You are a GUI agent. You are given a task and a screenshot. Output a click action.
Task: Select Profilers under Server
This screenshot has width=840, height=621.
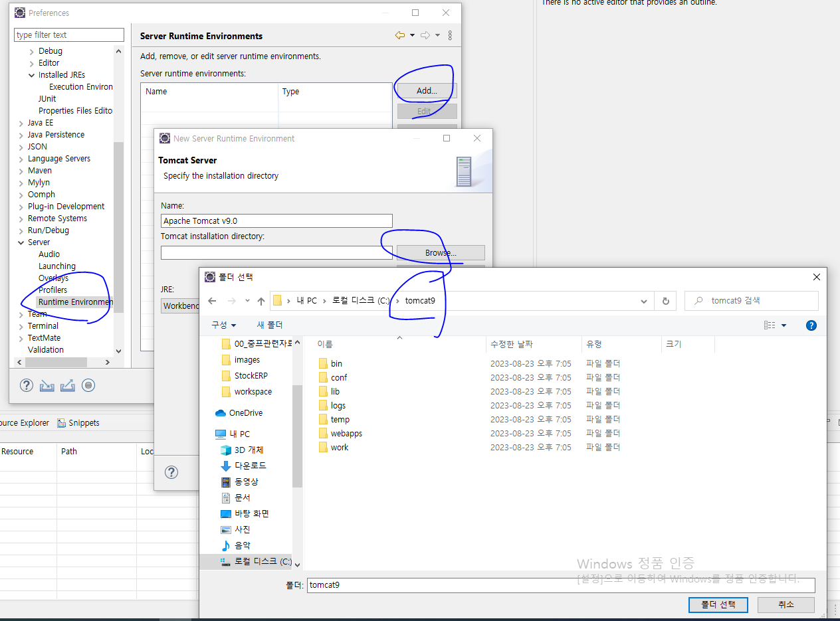point(52,290)
